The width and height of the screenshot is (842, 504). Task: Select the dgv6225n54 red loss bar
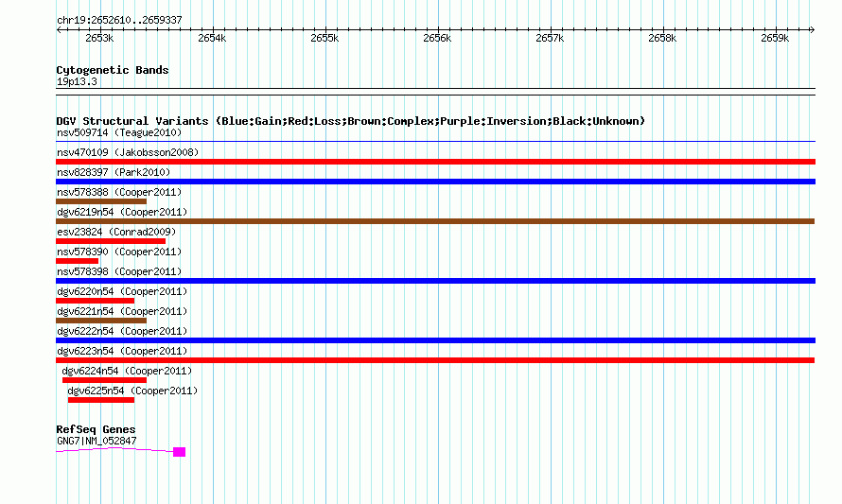(x=101, y=400)
